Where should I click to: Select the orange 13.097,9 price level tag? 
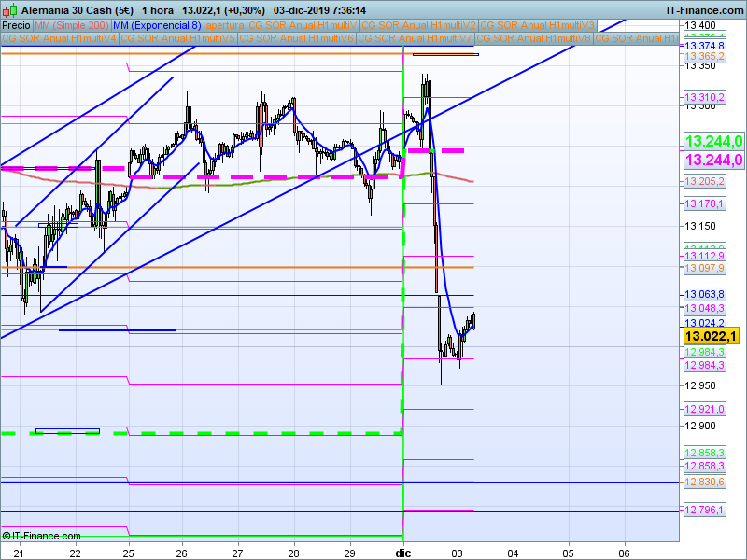704,268
